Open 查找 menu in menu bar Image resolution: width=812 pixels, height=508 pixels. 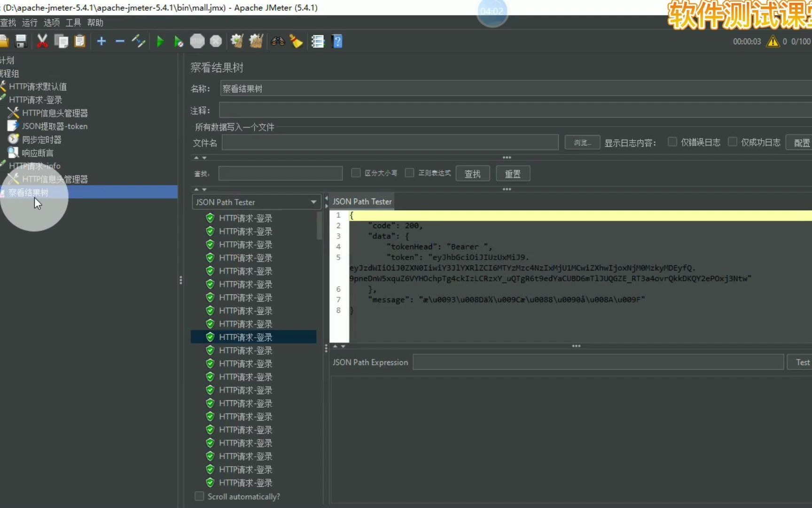tap(8, 23)
